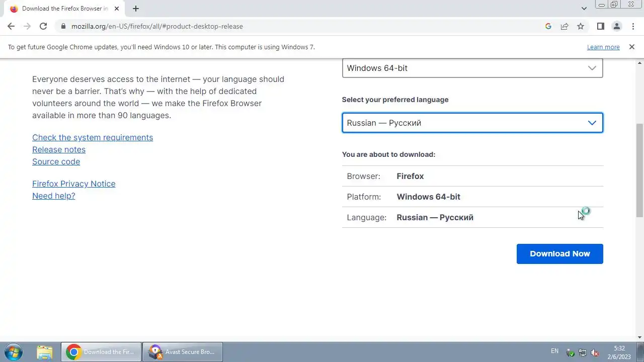The height and width of the screenshot is (362, 644).
Task: Click the page vertical scrollbar thumb
Action: [639, 170]
